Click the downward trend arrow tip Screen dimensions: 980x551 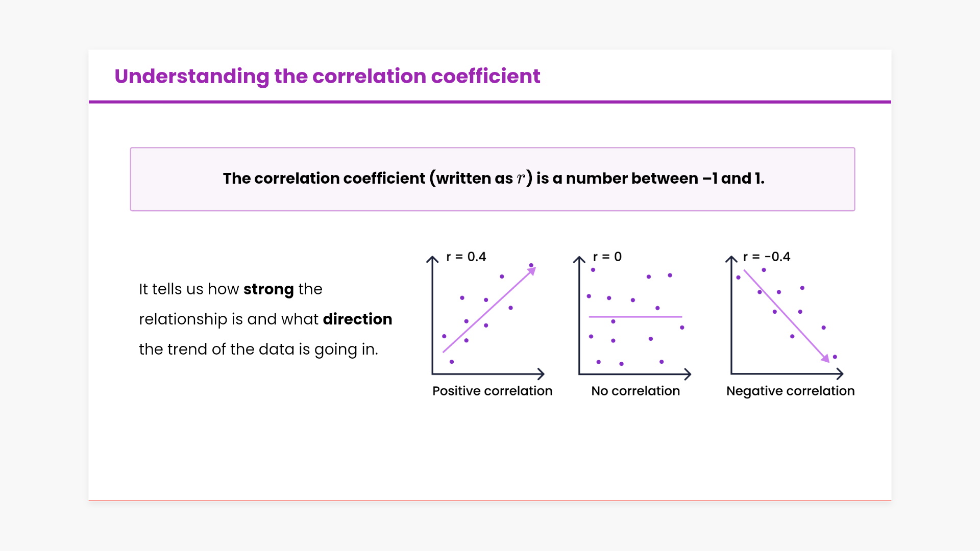(x=826, y=359)
